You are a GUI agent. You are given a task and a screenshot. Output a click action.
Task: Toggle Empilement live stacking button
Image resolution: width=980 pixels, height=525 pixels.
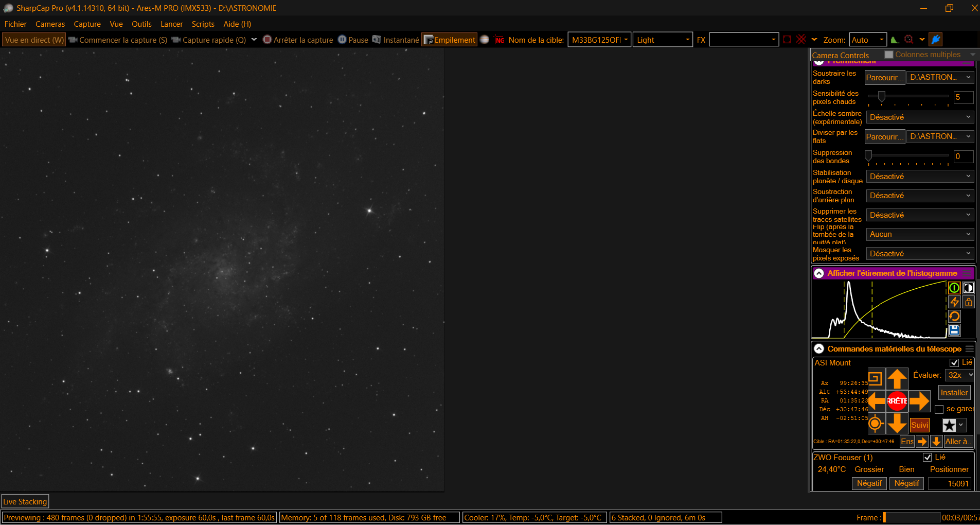(x=449, y=40)
